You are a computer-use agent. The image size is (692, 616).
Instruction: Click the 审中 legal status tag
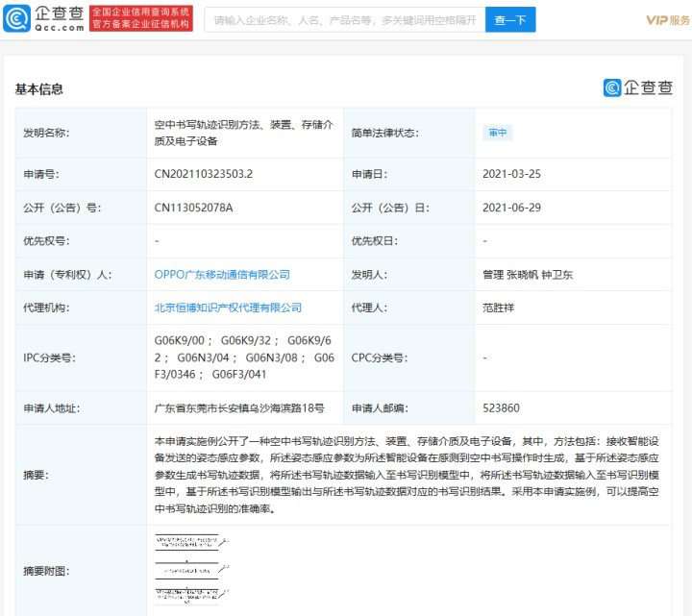pyautogui.click(x=497, y=133)
